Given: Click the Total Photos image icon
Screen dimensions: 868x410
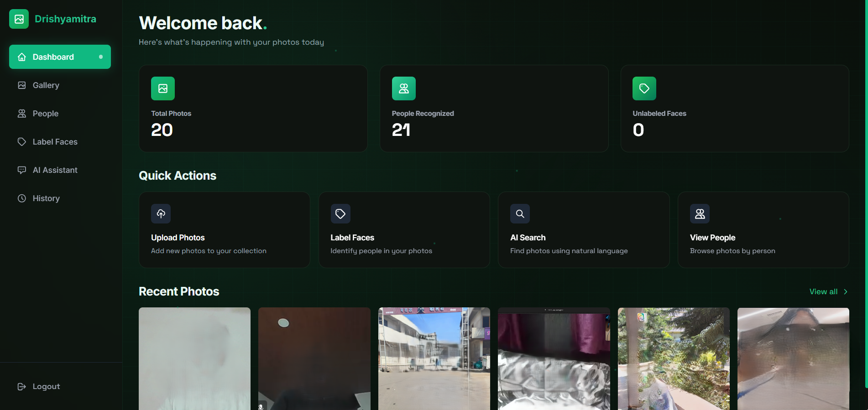Looking at the screenshot, I should pos(163,88).
